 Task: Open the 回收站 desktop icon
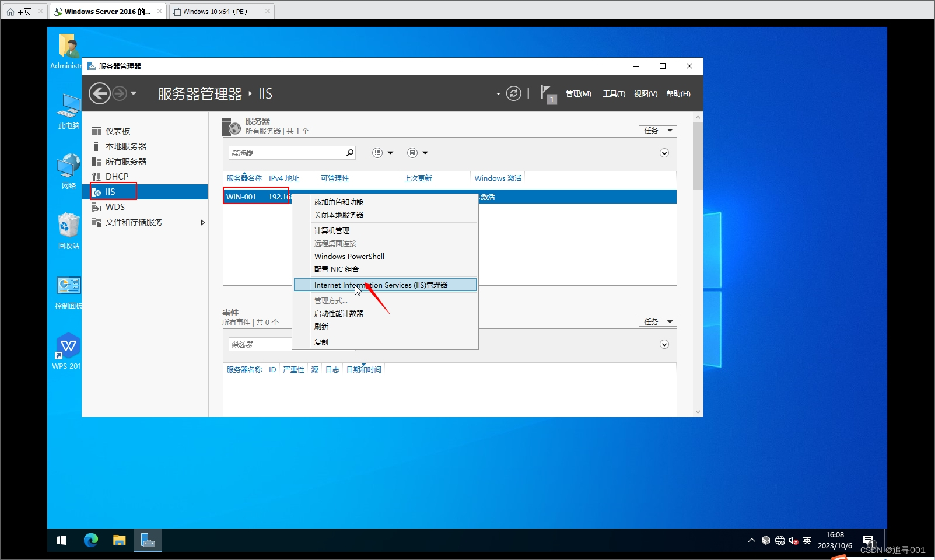(x=68, y=231)
